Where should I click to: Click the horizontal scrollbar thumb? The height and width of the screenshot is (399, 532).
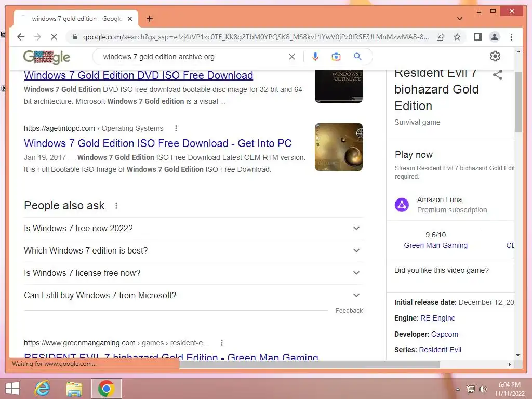tap(310, 364)
